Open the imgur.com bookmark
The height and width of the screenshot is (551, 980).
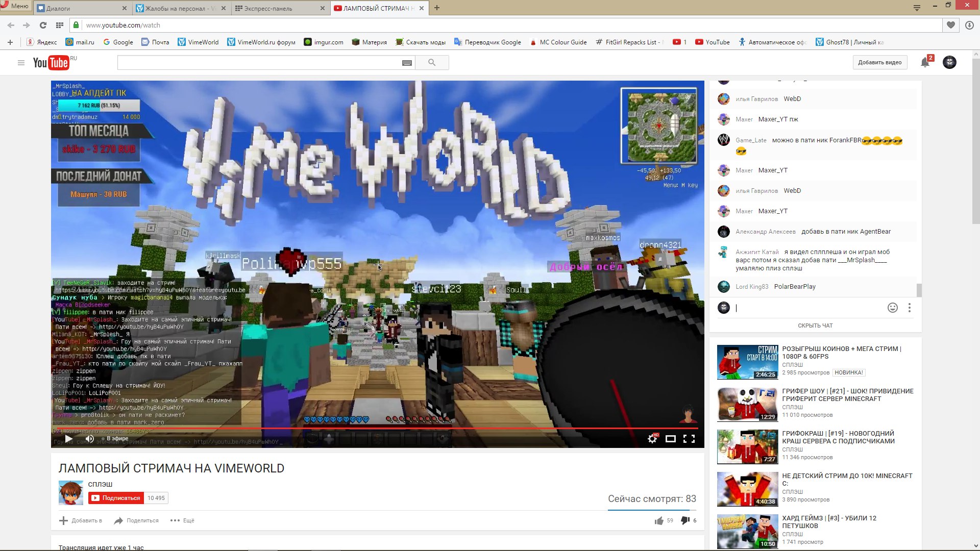pos(324,42)
